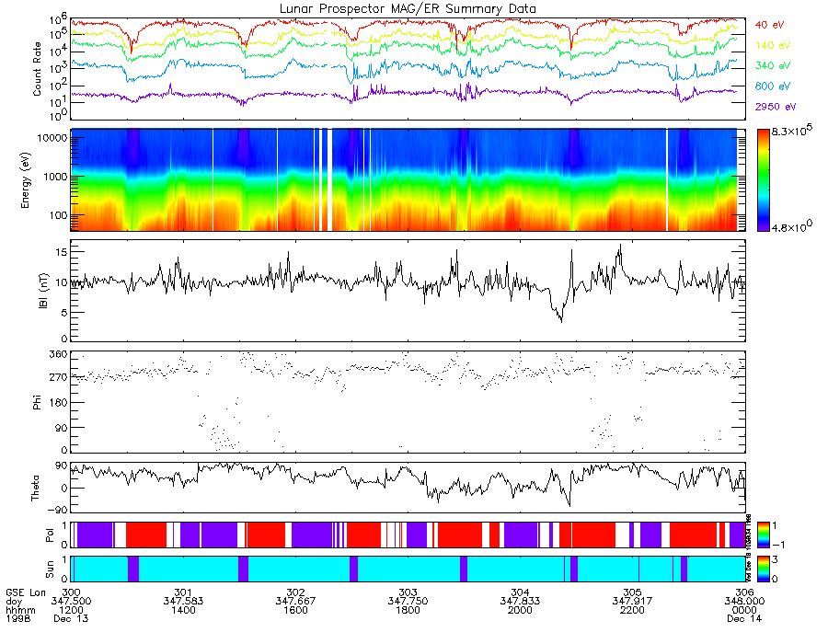Click the '347.750' day-of-year value
Viewport: 828px width, 644px height.
coord(408,602)
